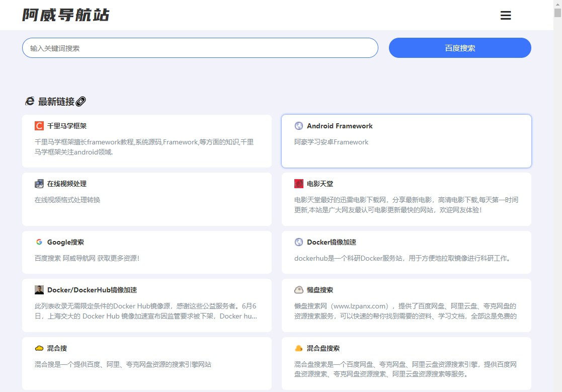
Task: Open the 电影天堂 title link
Action: tap(320, 184)
